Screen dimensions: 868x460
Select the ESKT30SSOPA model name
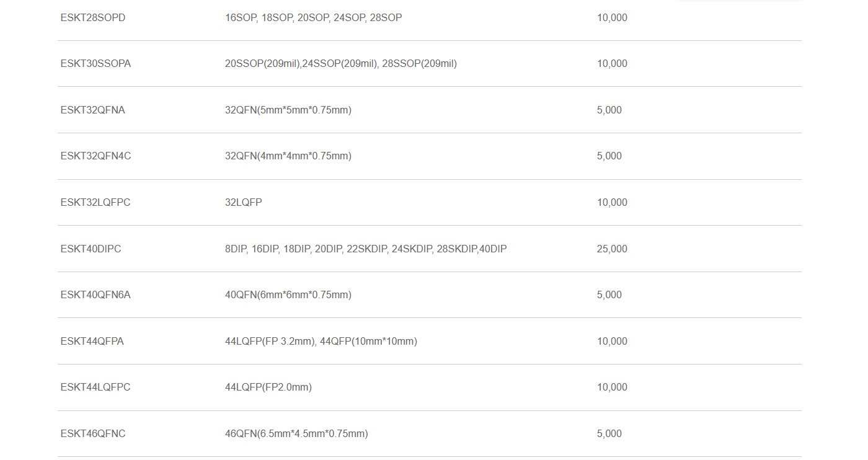(95, 64)
